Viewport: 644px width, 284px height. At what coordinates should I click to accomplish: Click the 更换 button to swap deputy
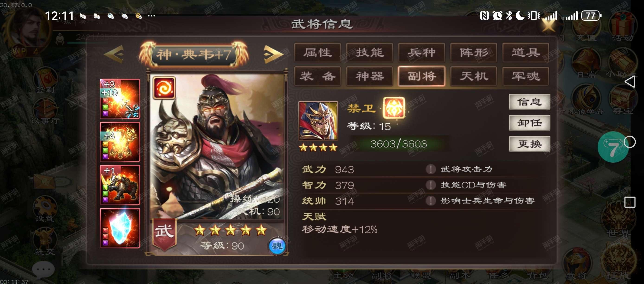point(529,144)
